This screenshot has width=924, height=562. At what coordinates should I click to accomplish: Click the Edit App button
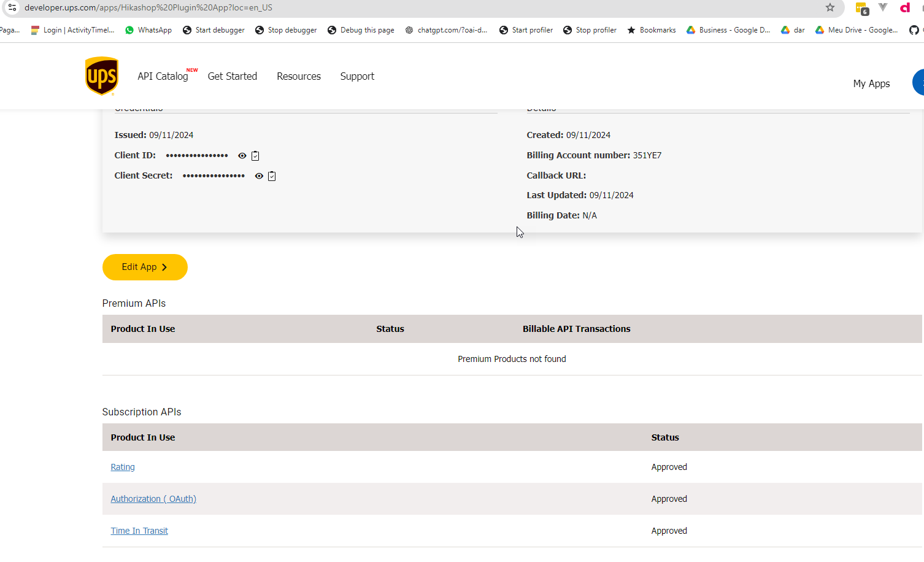tap(145, 267)
